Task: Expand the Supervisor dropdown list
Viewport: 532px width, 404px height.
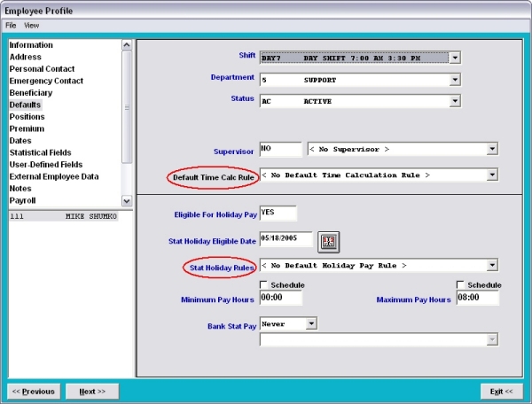Action: (492, 149)
